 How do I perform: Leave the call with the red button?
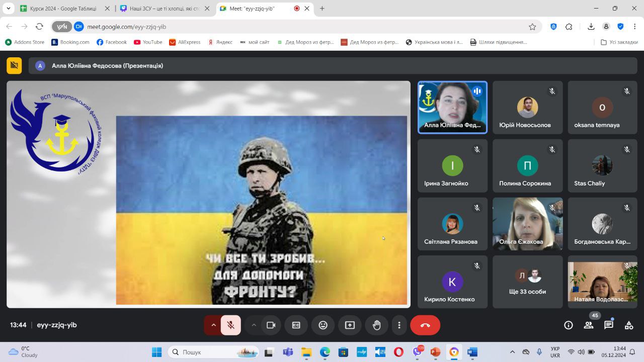click(x=425, y=325)
